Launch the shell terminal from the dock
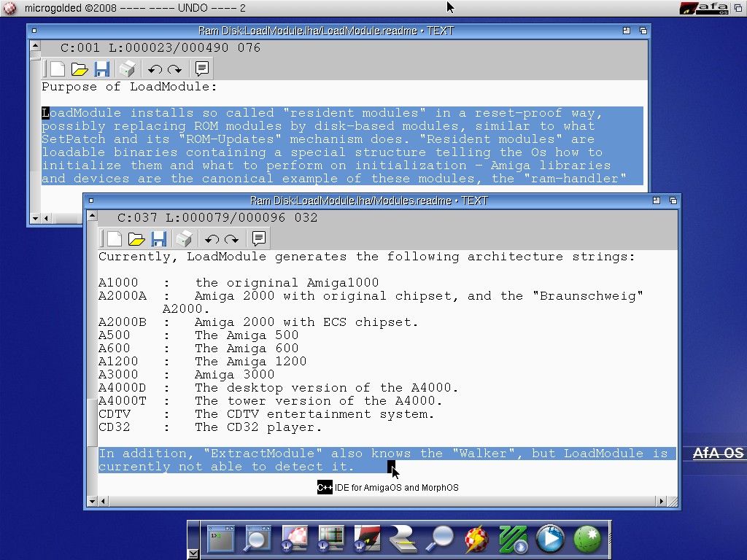 (x=222, y=539)
